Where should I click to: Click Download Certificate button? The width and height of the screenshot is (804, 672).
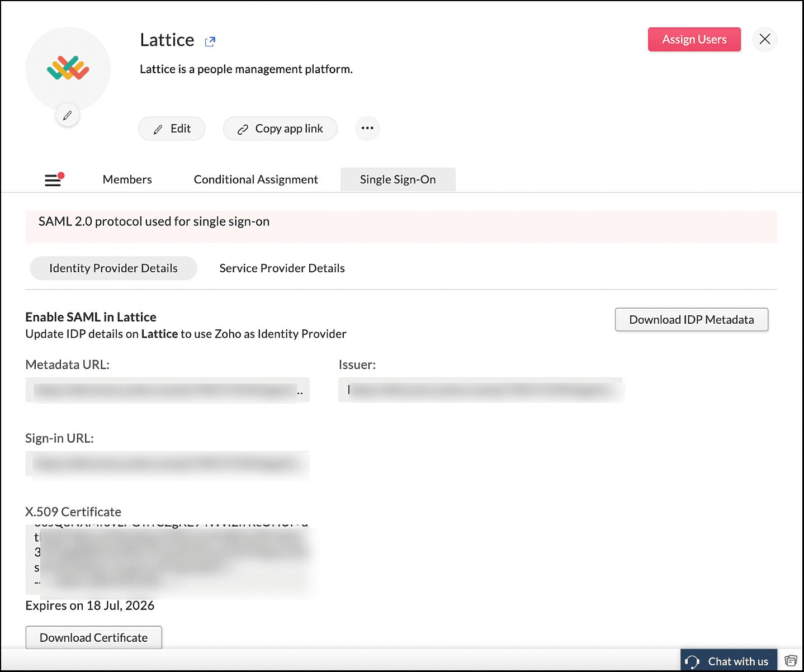pyautogui.click(x=94, y=637)
